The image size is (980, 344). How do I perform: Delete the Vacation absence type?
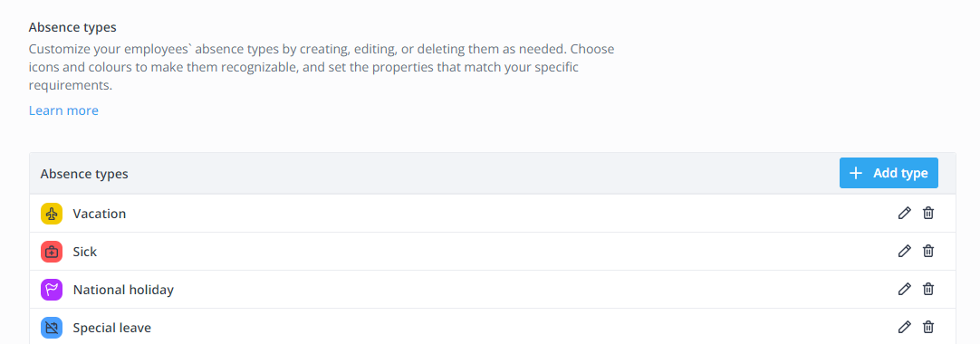click(928, 213)
